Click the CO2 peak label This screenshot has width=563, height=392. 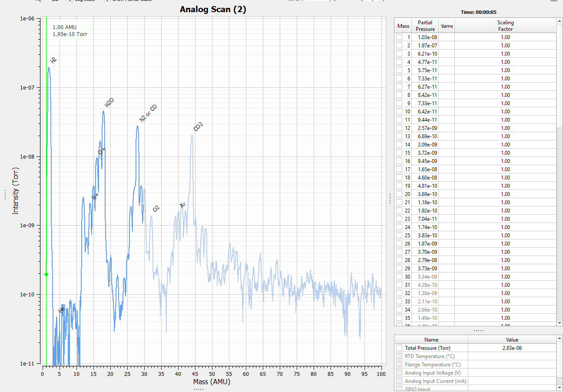tap(198, 126)
